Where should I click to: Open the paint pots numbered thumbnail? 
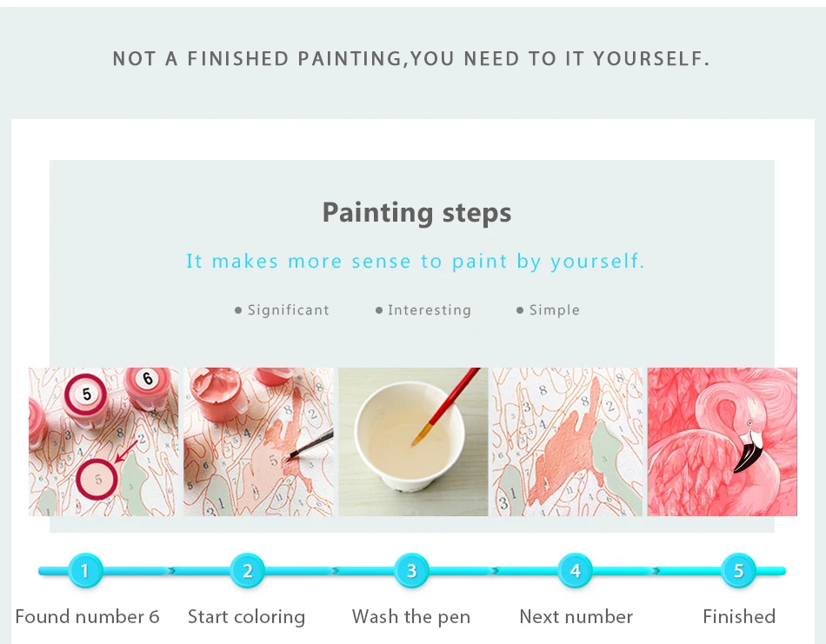103,442
